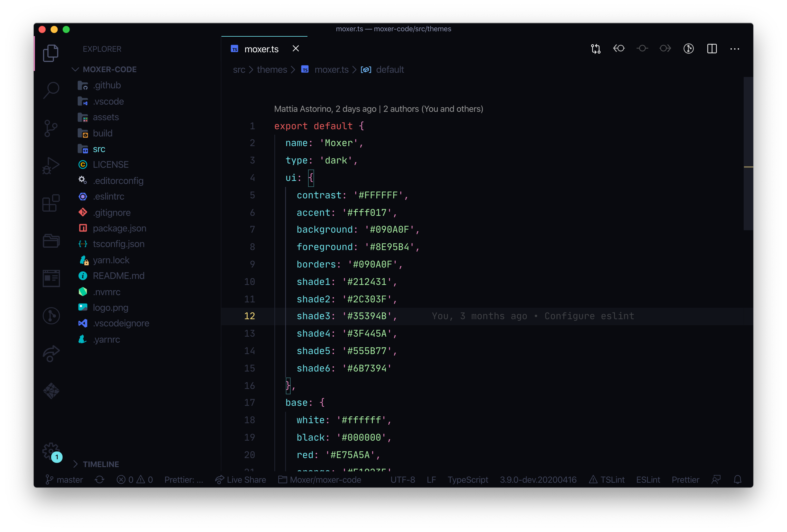Select the moxer.ts editor tab
The image size is (787, 532).
click(x=264, y=49)
